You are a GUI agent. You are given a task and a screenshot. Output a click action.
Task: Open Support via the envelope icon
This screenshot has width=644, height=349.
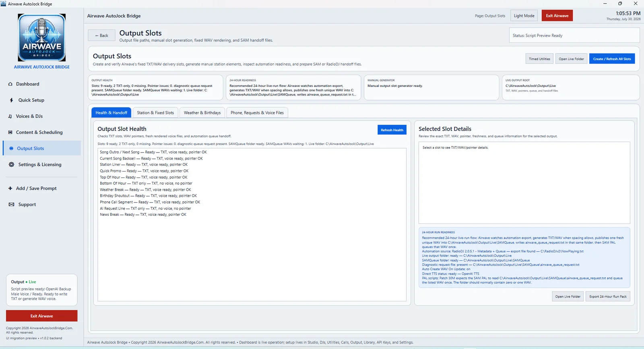point(11,204)
